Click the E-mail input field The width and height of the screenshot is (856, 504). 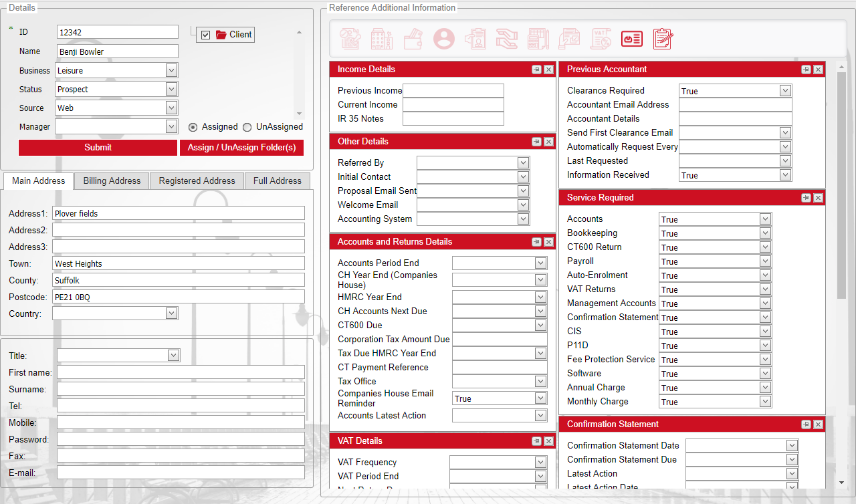(x=181, y=473)
